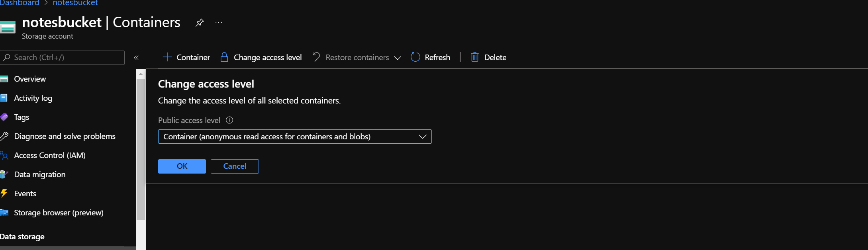The height and width of the screenshot is (250, 868).
Task: Click the Data storage section heading
Action: tap(22, 237)
